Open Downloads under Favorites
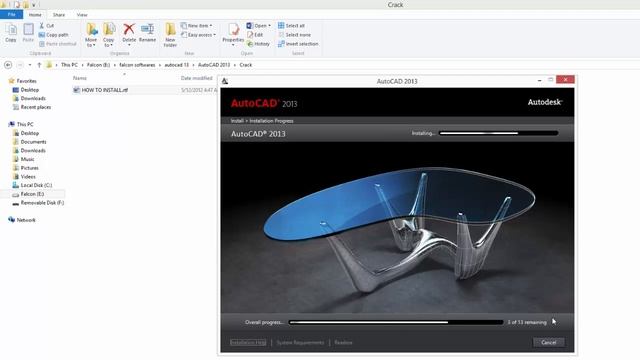Viewport: 640px width, 360px height. [29, 98]
